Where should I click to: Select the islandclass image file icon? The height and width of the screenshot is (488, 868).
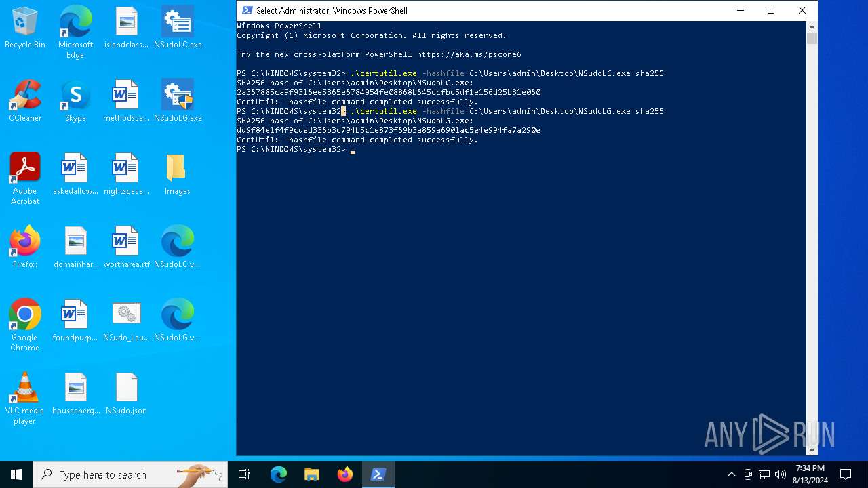(x=127, y=28)
